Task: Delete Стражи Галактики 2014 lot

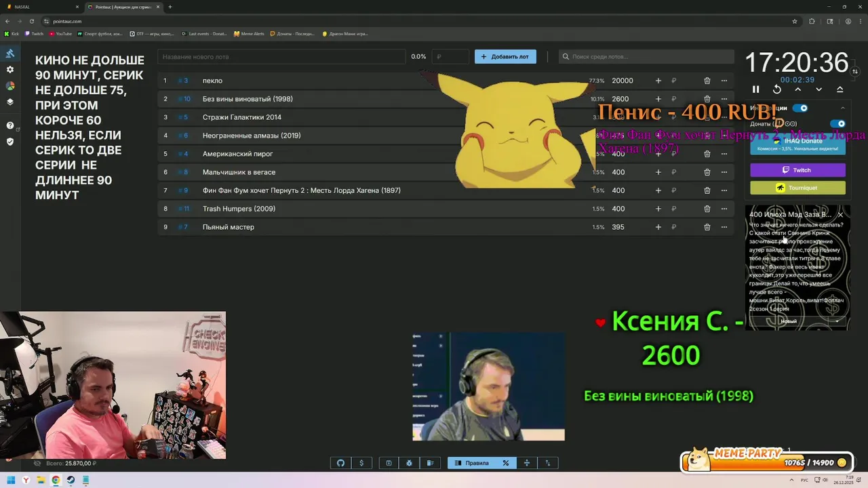Action: click(707, 117)
